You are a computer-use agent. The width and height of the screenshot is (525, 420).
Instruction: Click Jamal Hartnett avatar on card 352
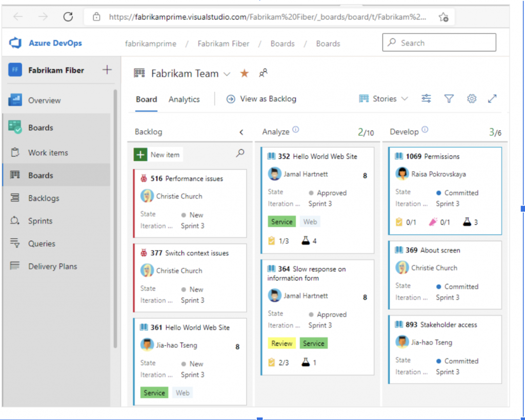pos(275,174)
